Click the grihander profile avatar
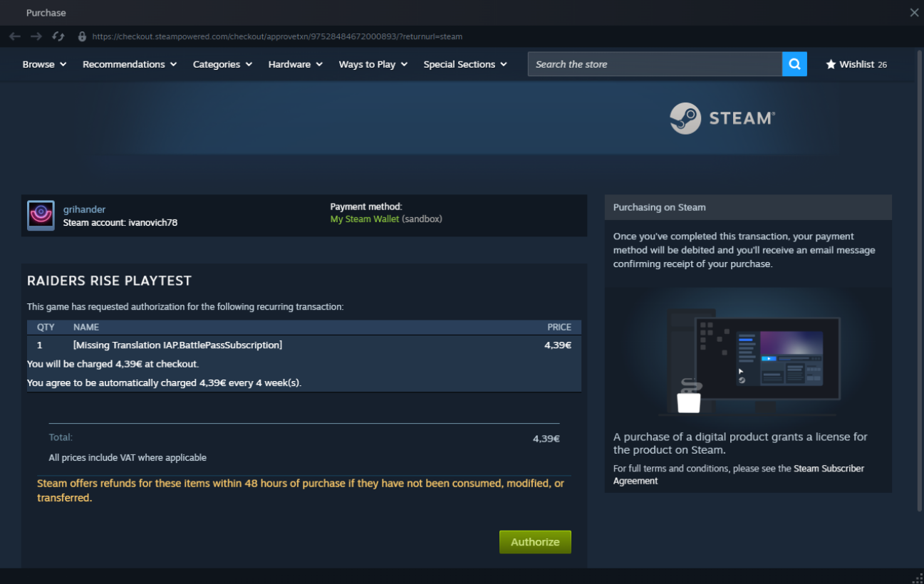Screen dimensions: 924x584 (x=41, y=215)
